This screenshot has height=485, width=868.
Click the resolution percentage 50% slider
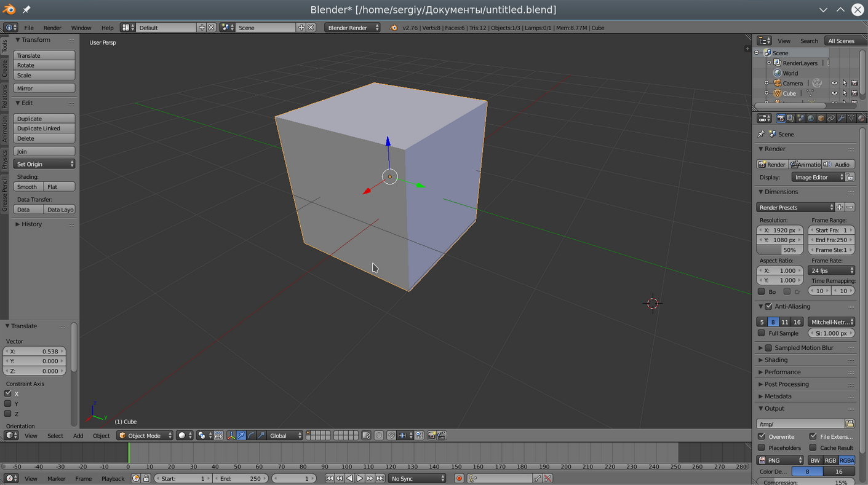pos(779,250)
